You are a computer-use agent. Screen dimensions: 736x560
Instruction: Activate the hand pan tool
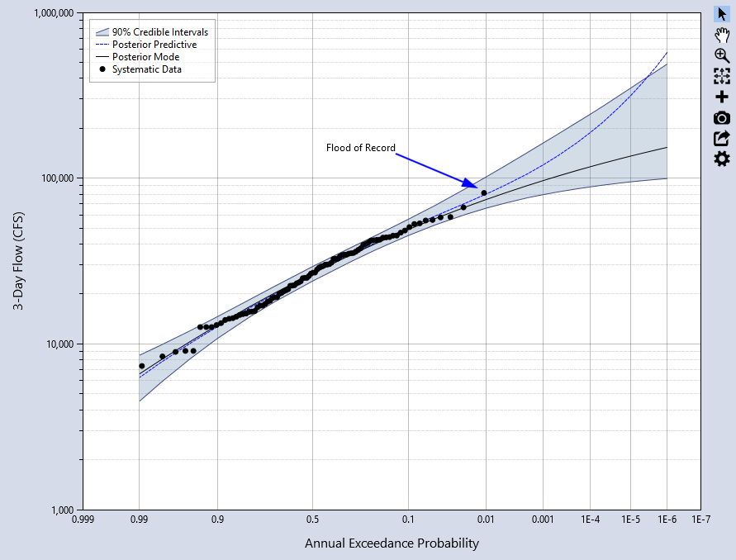pyautogui.click(x=721, y=34)
